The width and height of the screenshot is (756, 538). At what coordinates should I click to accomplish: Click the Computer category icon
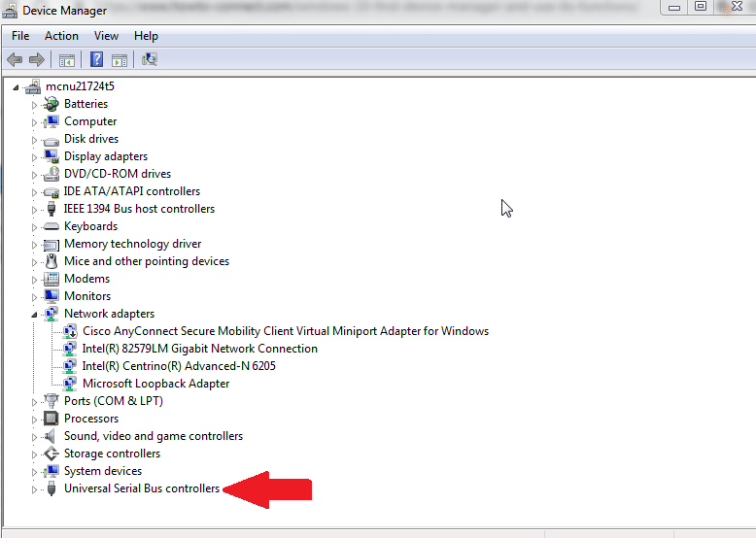tap(51, 121)
